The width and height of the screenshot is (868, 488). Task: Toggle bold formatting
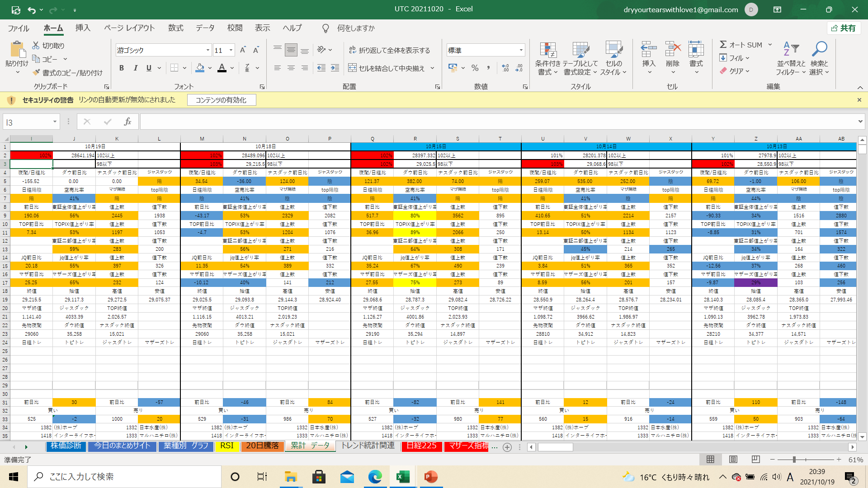click(121, 68)
